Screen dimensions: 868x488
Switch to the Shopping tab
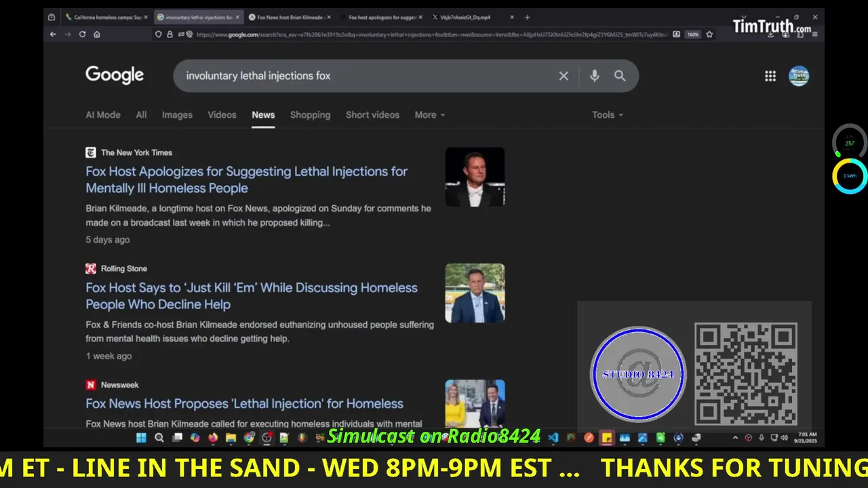click(310, 115)
